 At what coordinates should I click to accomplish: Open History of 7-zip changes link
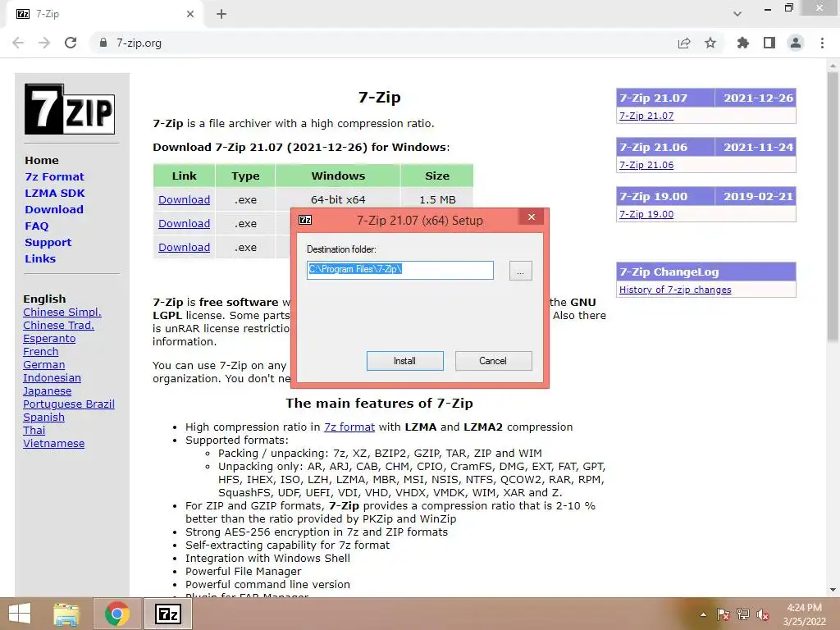(675, 290)
